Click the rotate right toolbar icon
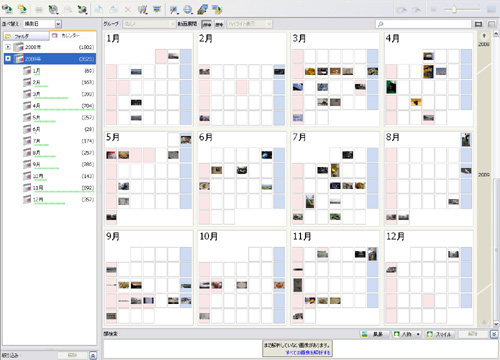Viewport: 500px width, 360px height. tap(114, 9)
